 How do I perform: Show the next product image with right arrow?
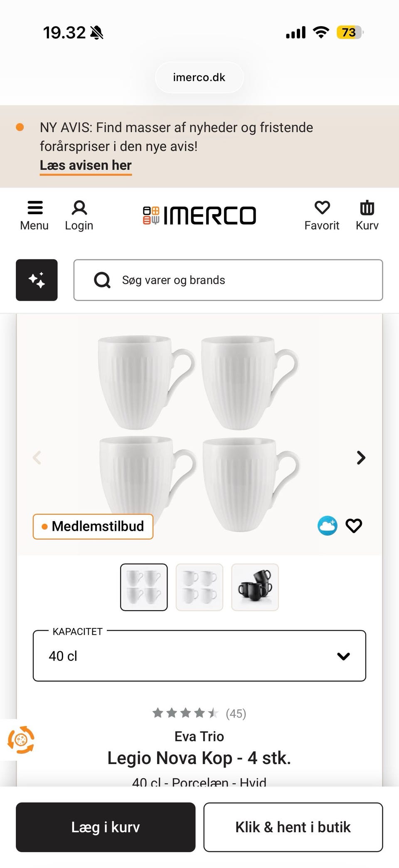tap(360, 457)
